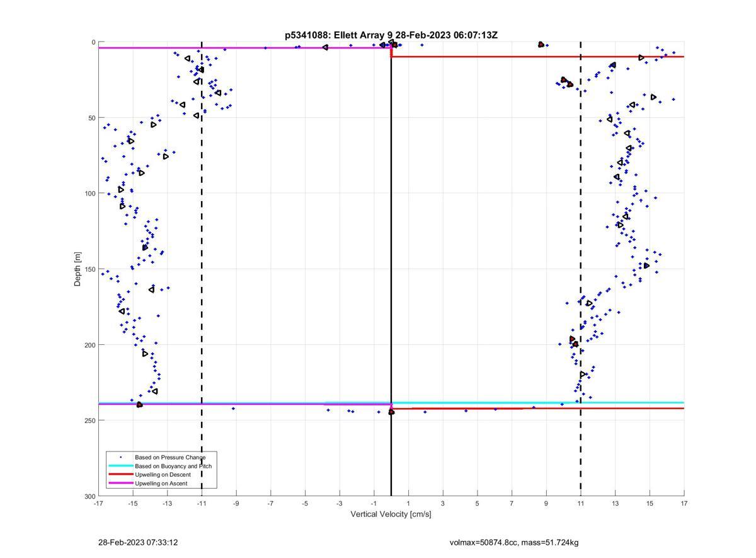
Task: Click positive x-axis tick label '15'
Action: click(x=650, y=503)
